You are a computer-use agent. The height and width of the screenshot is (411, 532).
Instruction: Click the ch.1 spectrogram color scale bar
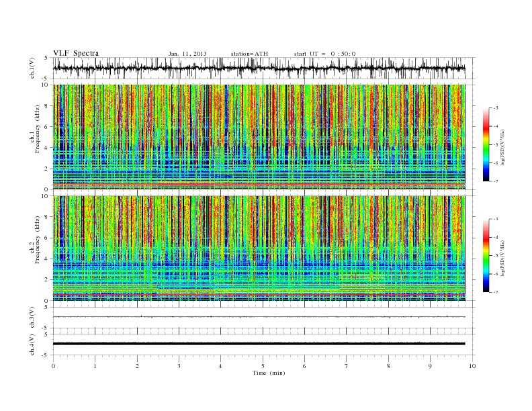click(486, 144)
